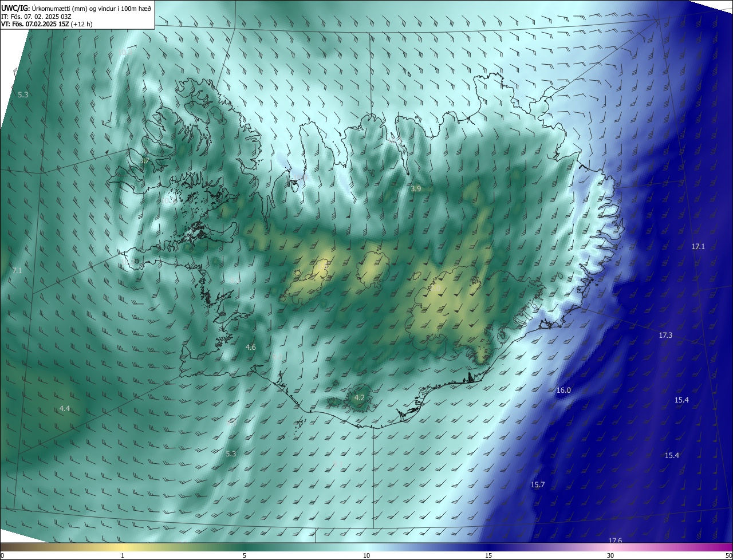The image size is (733, 560).
Task: Click the '10' tick on the colour scale
Action: (x=366, y=556)
